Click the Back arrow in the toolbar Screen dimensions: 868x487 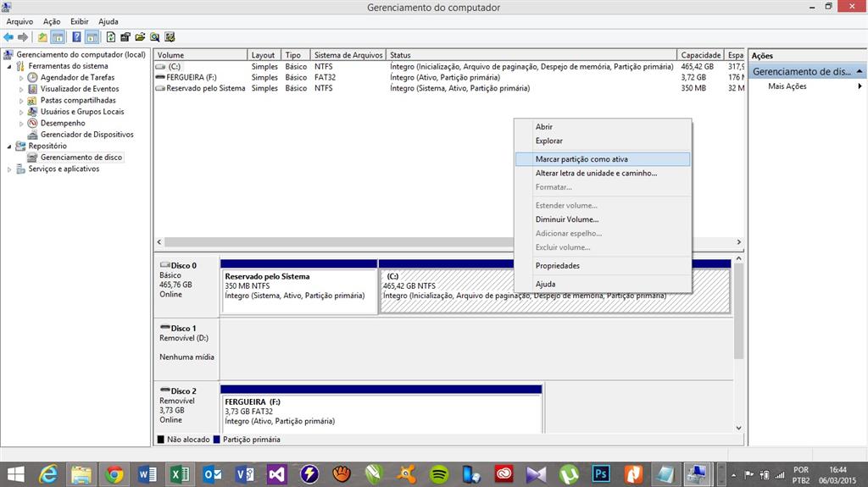tap(8, 37)
